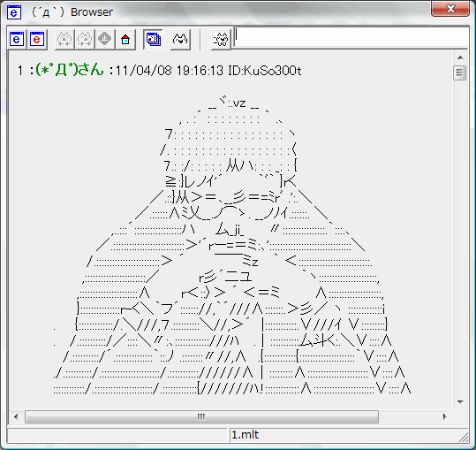Click the horizontal scrollbar thumb
Viewport: 476px width, 450px height.
tap(201, 416)
